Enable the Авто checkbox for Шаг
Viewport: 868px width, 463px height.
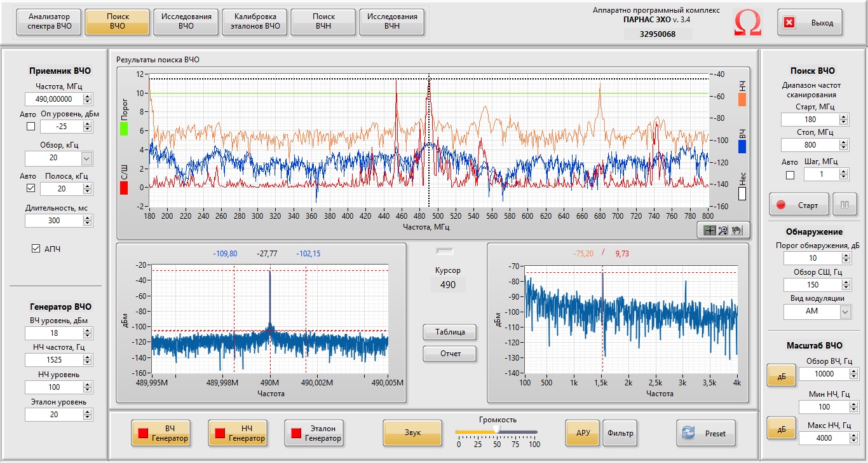(x=790, y=174)
